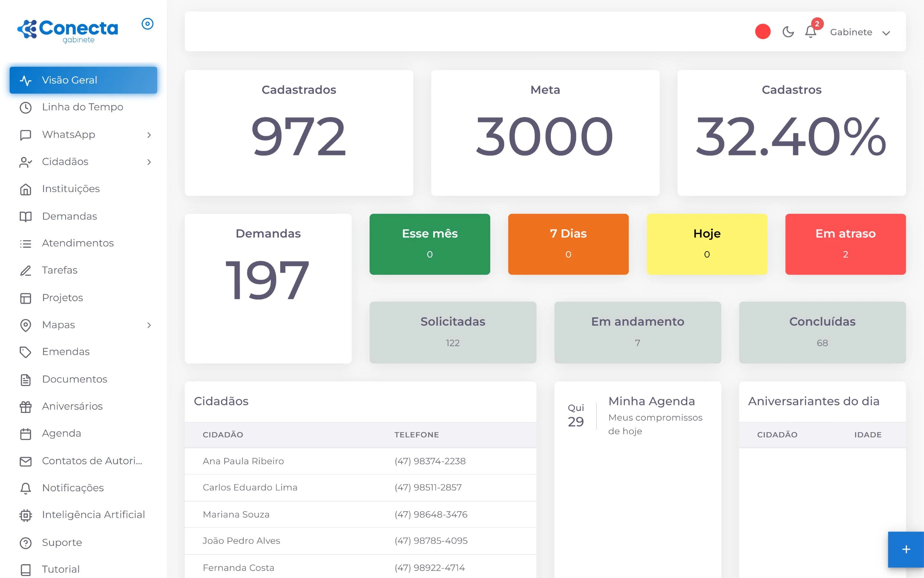The height and width of the screenshot is (578, 924).
Task: Select citizen Ana Paula Ribeiro row
Action: (x=360, y=461)
